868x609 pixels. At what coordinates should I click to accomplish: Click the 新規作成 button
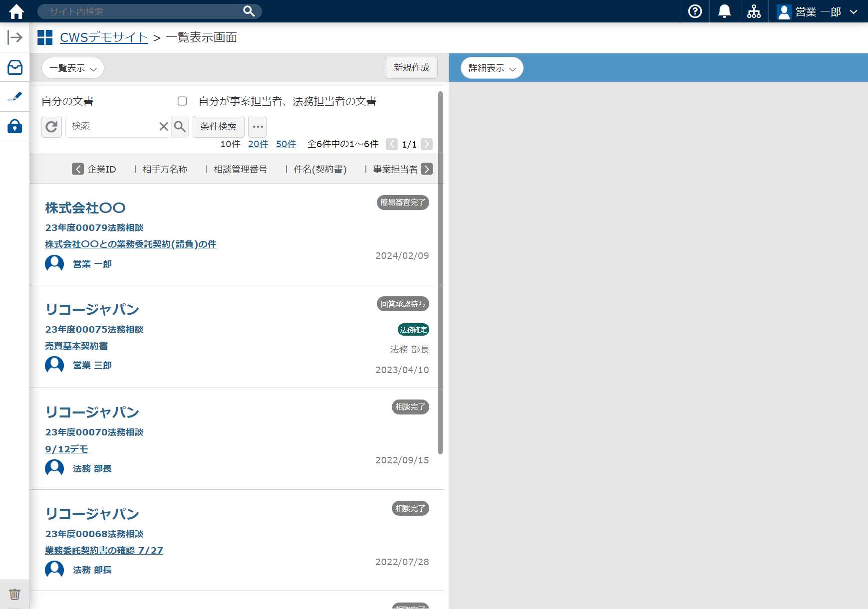tap(411, 68)
